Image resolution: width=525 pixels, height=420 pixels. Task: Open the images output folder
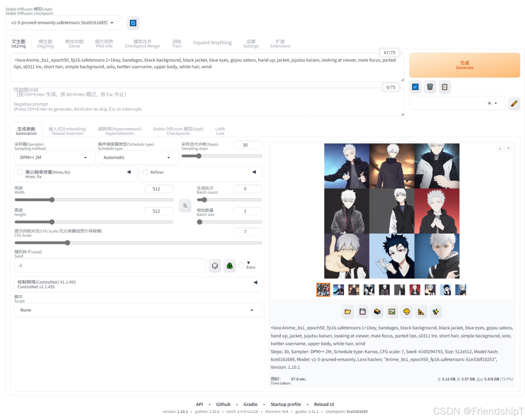click(x=347, y=311)
